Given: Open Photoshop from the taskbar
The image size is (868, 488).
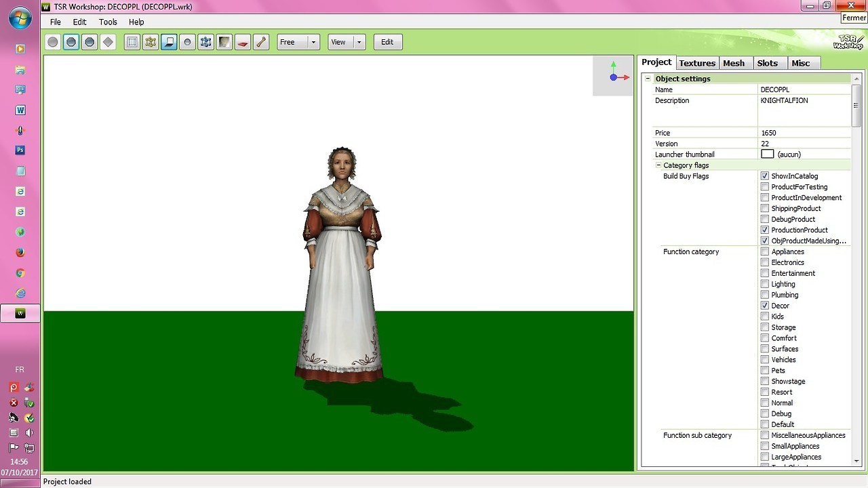Looking at the screenshot, I should point(20,150).
